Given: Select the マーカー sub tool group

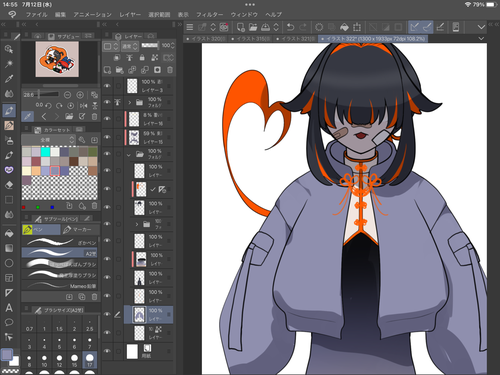Looking at the screenshot, I should (x=80, y=229).
